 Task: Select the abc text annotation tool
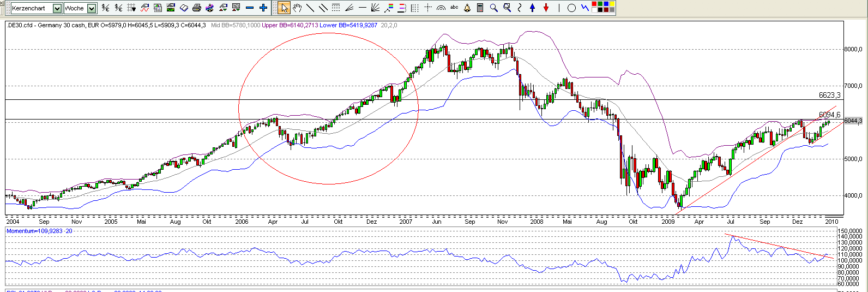tap(454, 8)
